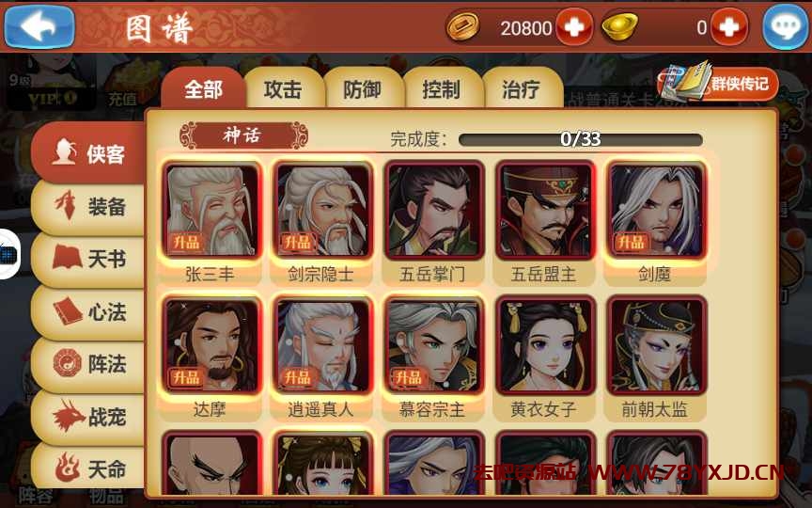Select 侠客 category in sidebar
The height and width of the screenshot is (508, 812).
point(88,153)
